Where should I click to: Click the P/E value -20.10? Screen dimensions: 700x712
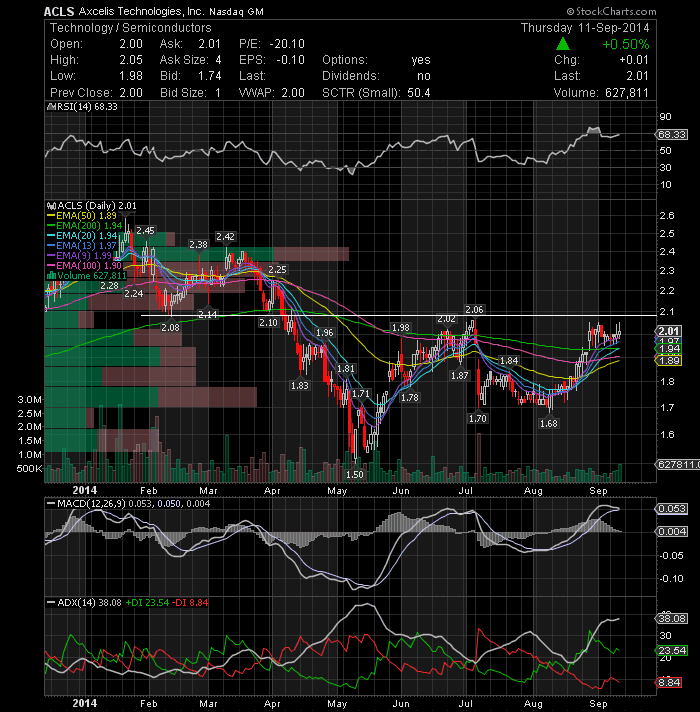pyautogui.click(x=287, y=44)
